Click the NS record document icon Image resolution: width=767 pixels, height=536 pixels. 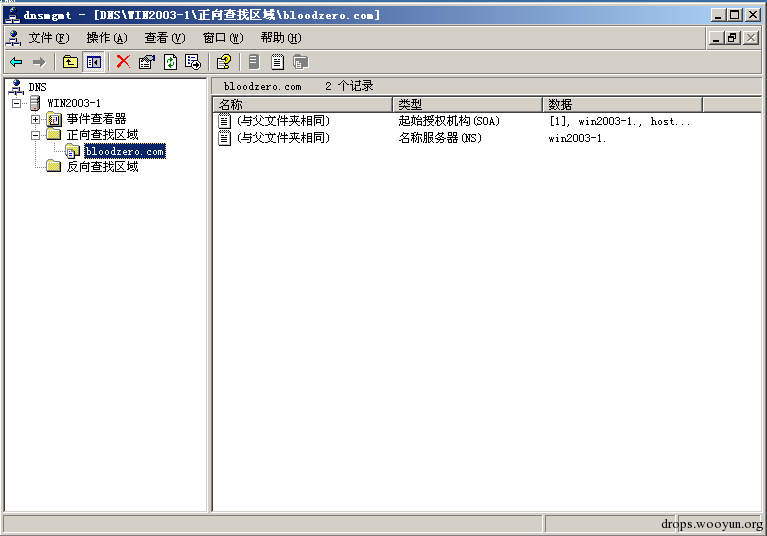pos(224,138)
